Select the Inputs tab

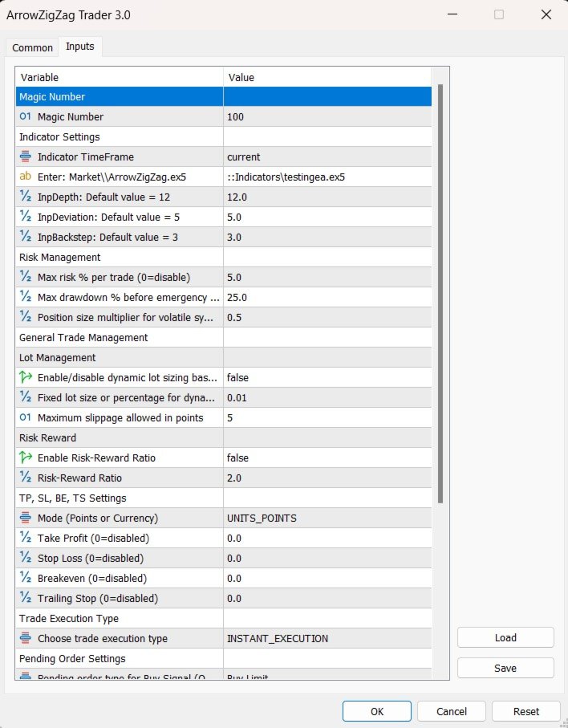(x=79, y=47)
